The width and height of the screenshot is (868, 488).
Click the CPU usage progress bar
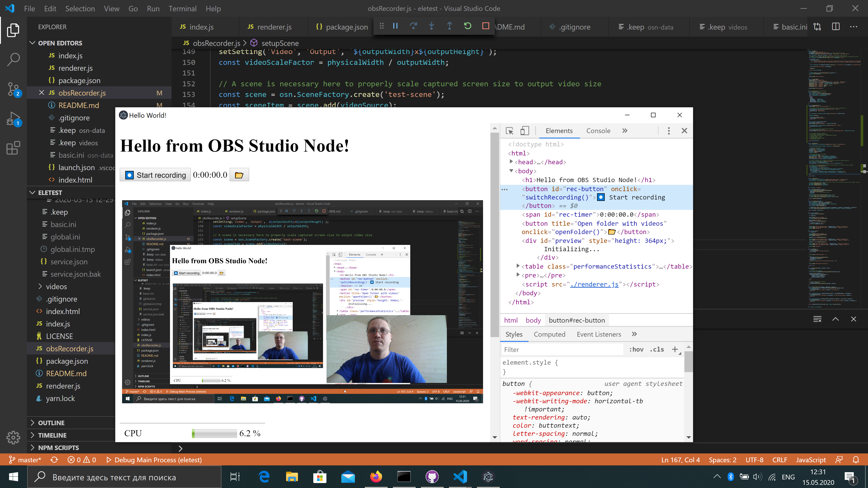click(214, 433)
